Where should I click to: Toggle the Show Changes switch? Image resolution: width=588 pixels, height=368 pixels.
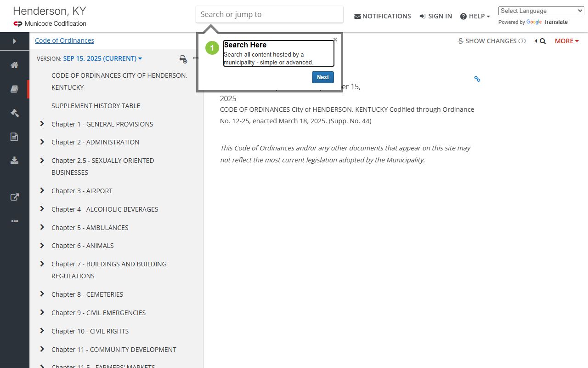click(x=522, y=41)
